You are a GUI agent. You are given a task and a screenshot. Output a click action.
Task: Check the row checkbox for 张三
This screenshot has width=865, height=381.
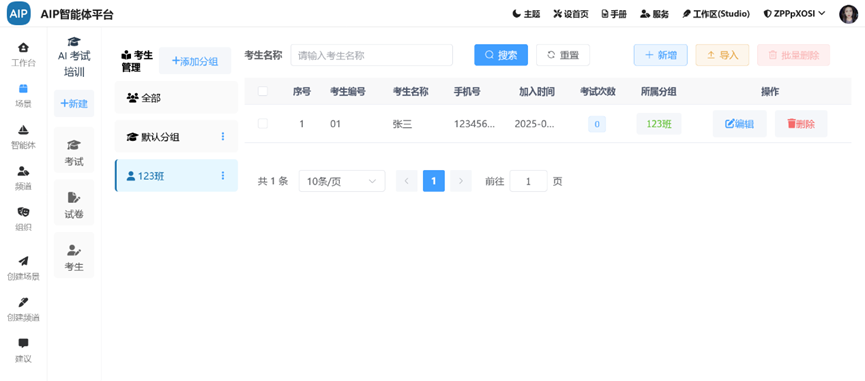pyautogui.click(x=263, y=124)
